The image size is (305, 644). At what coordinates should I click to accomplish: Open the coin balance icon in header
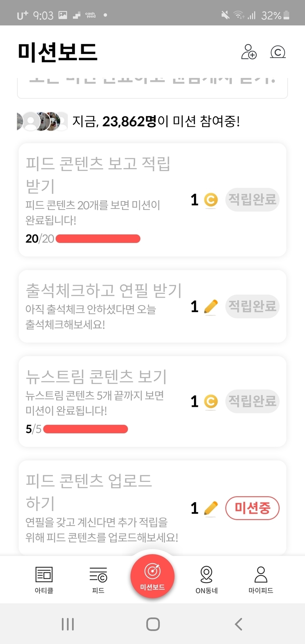pos(278,52)
